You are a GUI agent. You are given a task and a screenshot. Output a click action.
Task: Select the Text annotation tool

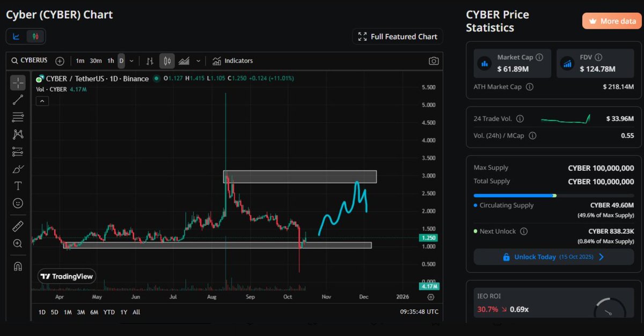(x=18, y=186)
